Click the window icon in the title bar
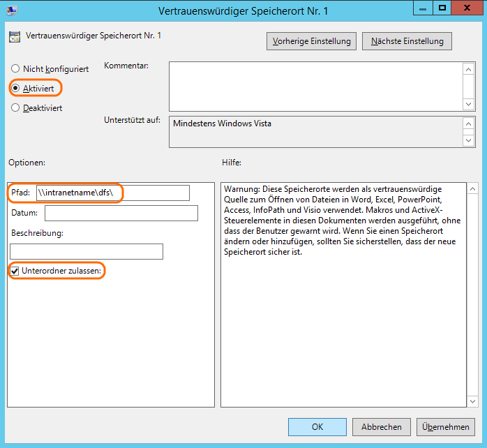The height and width of the screenshot is (448, 487). (10, 10)
